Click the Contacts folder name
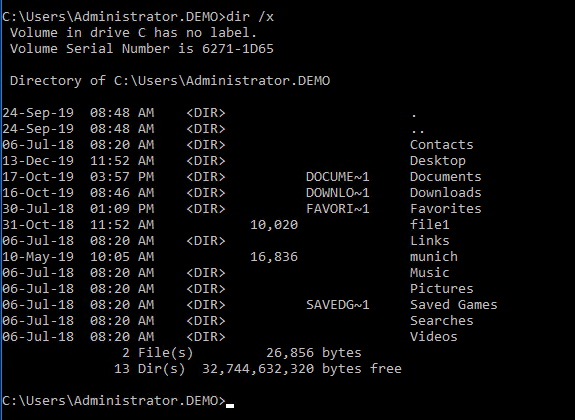This screenshot has height=420, width=575. (x=442, y=145)
